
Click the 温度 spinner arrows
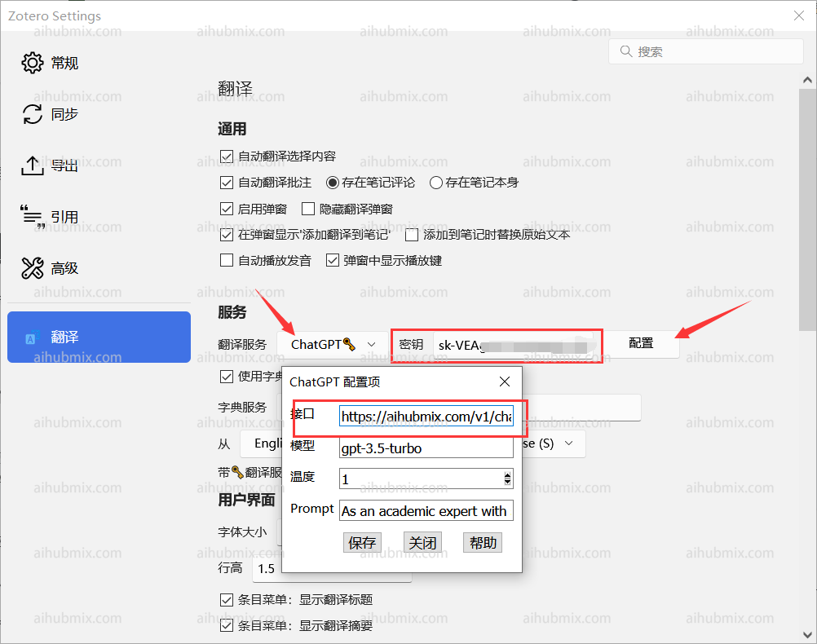507,479
